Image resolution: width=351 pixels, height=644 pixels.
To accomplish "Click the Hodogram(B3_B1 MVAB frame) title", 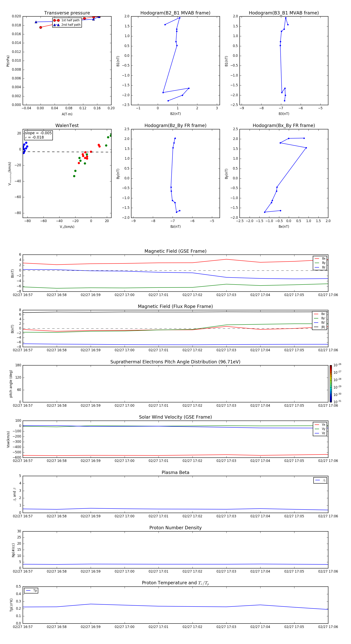I will (284, 13).
